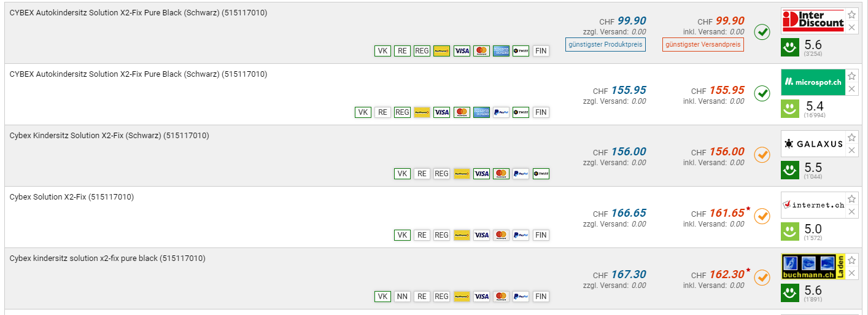Viewport: 868px width, 315px height.
Task: Hide the buchmann.ch offer using X
Action: click(x=851, y=273)
